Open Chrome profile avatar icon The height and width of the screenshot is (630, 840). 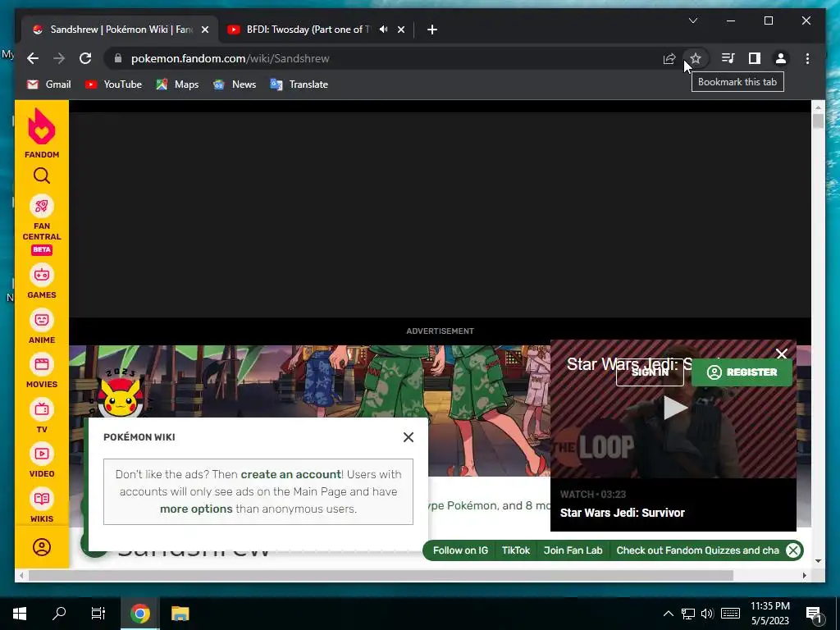coord(781,58)
